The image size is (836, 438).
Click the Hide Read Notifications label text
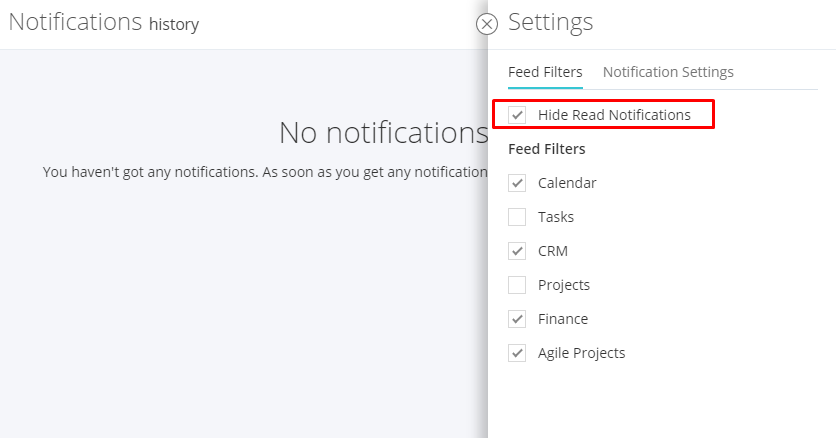point(614,115)
